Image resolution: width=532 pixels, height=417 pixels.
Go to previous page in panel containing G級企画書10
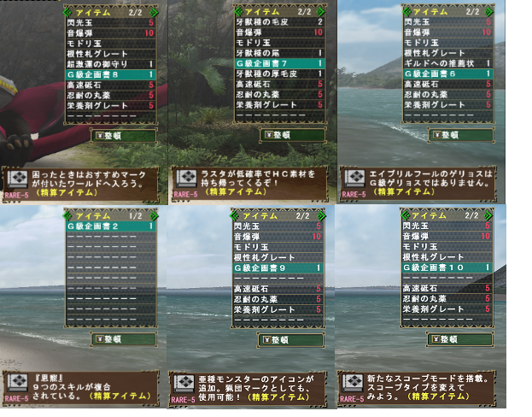click(x=405, y=215)
